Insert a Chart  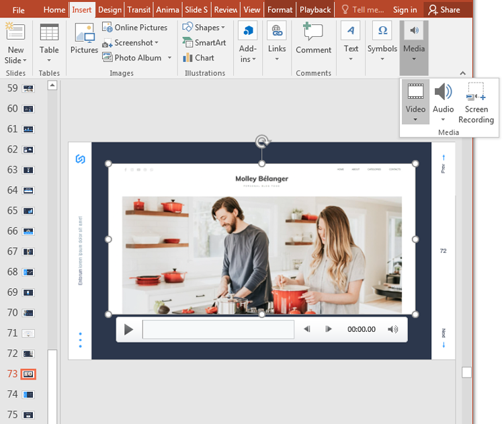pyautogui.click(x=198, y=58)
